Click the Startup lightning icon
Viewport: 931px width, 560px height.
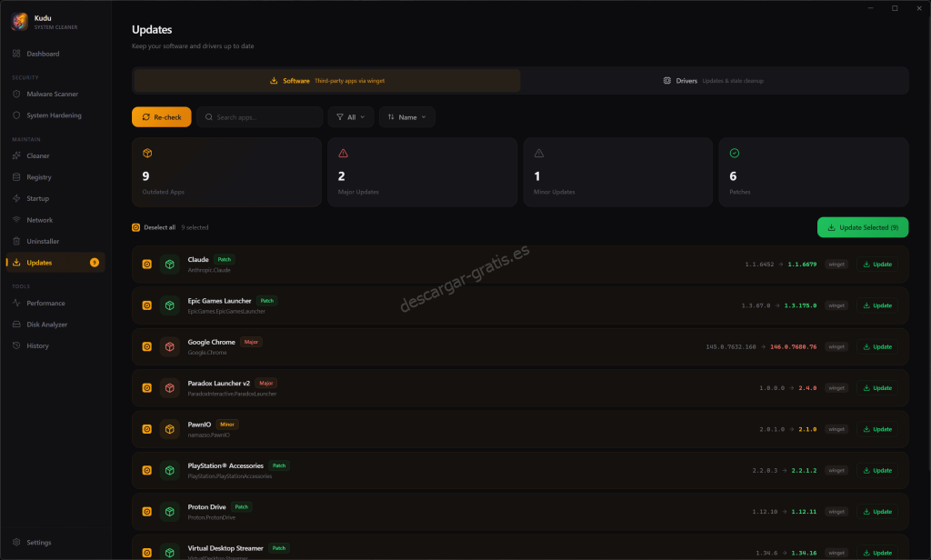[x=16, y=198]
